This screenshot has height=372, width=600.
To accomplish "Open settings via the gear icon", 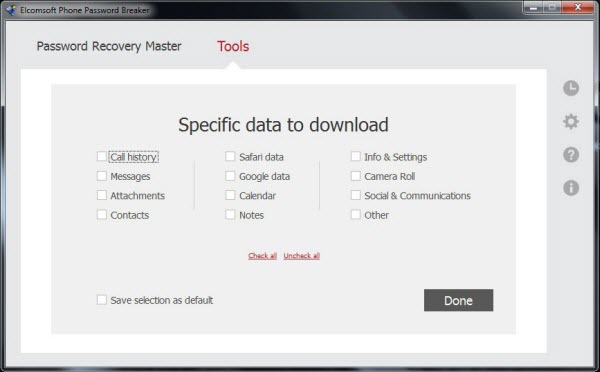I will point(571,121).
